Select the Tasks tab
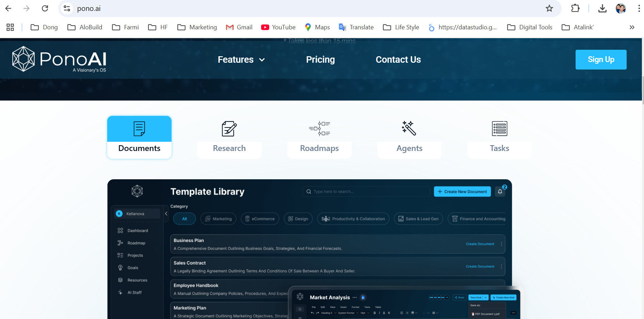 tap(499, 137)
